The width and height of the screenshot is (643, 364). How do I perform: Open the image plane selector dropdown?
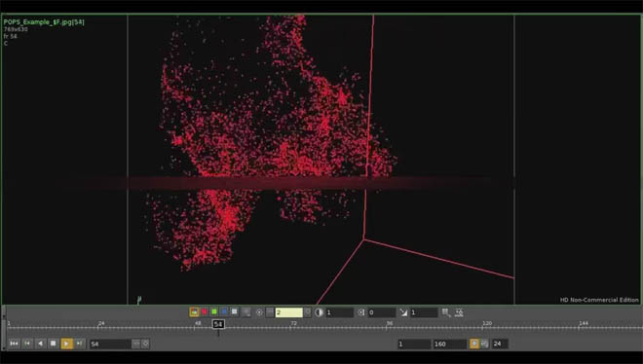tap(246, 312)
